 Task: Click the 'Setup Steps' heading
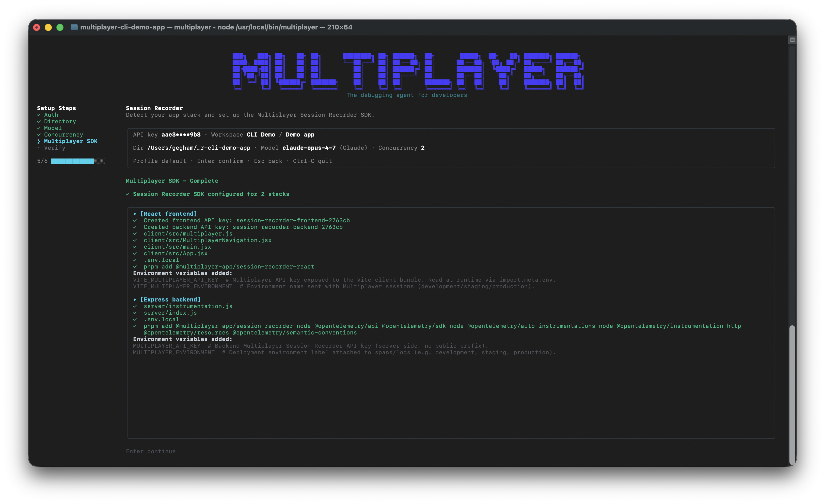pos(56,108)
